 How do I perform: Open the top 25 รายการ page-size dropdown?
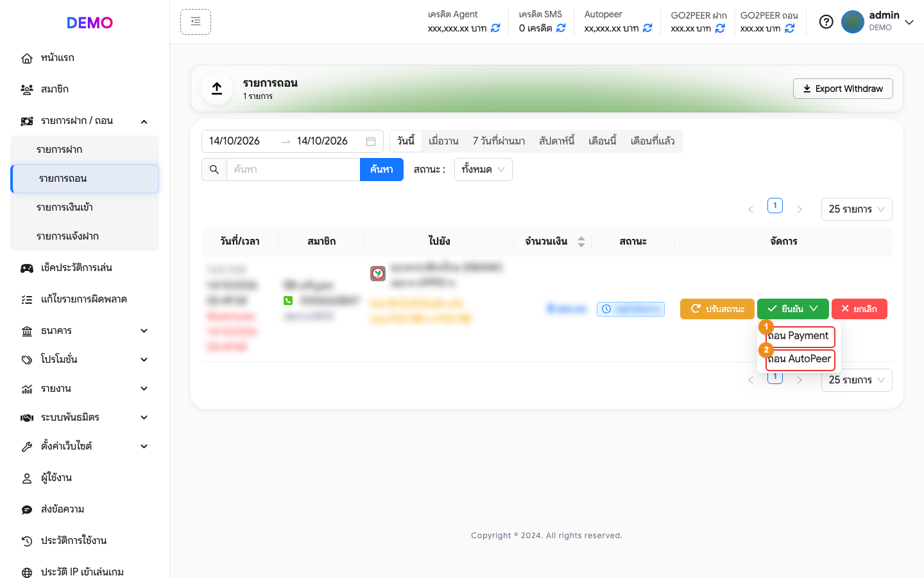coord(857,209)
